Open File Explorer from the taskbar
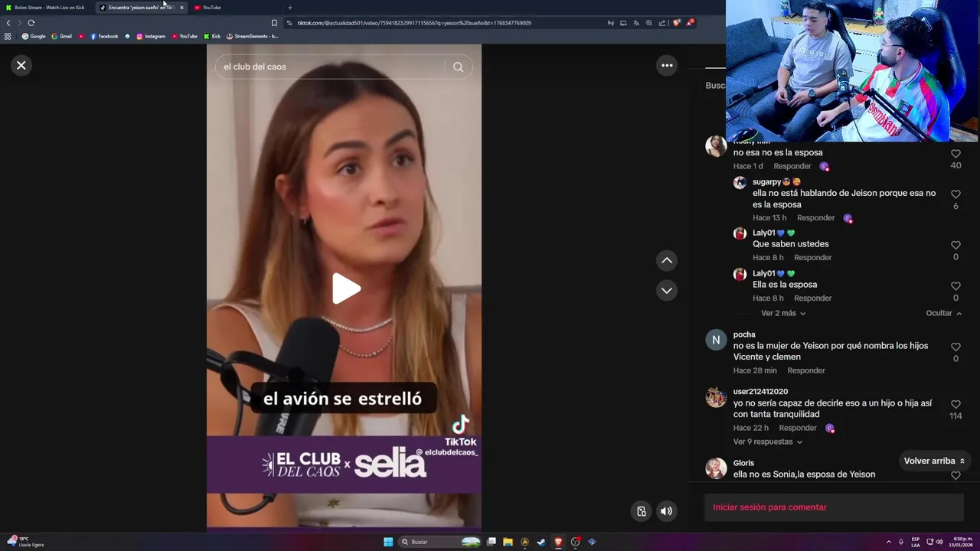The image size is (980, 551). point(508,542)
